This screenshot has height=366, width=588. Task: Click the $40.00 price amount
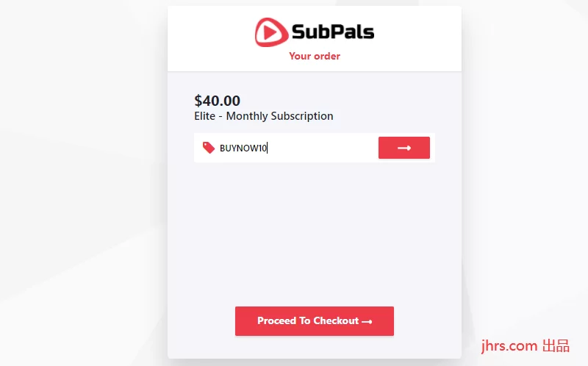point(218,101)
